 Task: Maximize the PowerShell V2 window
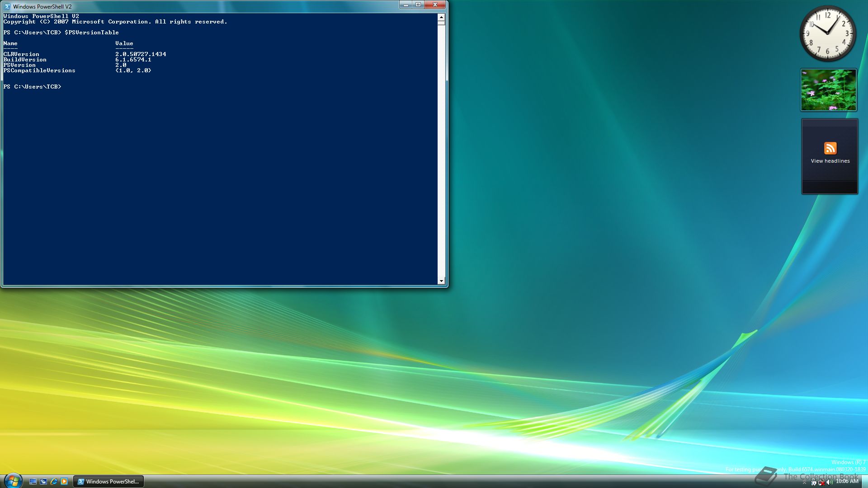pyautogui.click(x=418, y=5)
